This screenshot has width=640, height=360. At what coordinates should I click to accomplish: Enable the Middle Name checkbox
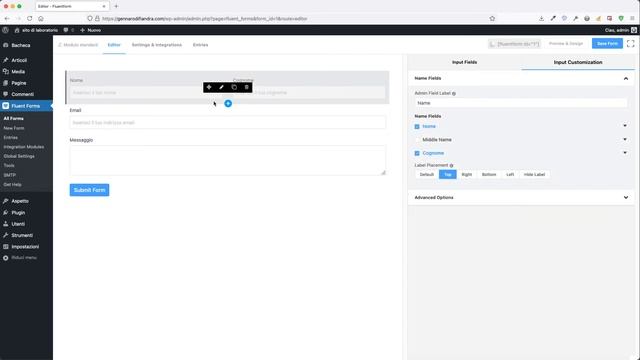coord(417,140)
